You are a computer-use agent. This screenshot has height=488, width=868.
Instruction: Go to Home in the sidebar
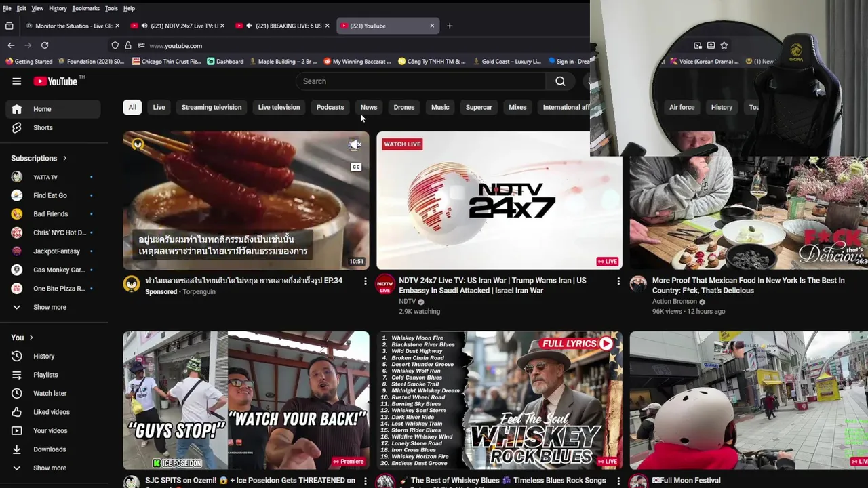point(54,108)
